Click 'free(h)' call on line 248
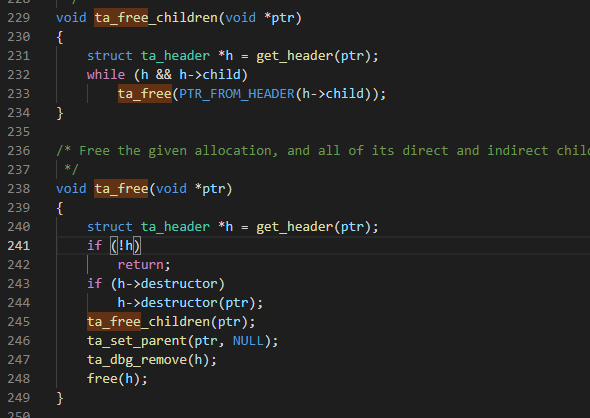590x418 pixels. 114,379
